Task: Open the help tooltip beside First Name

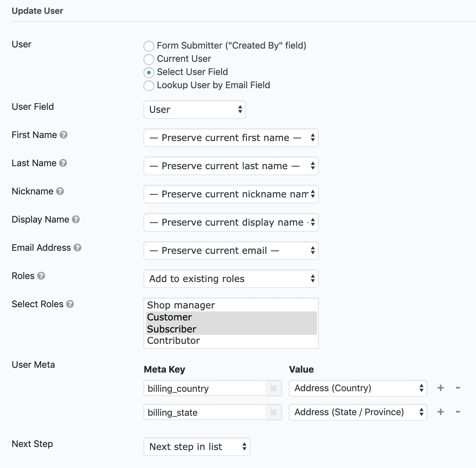Action: (x=64, y=135)
